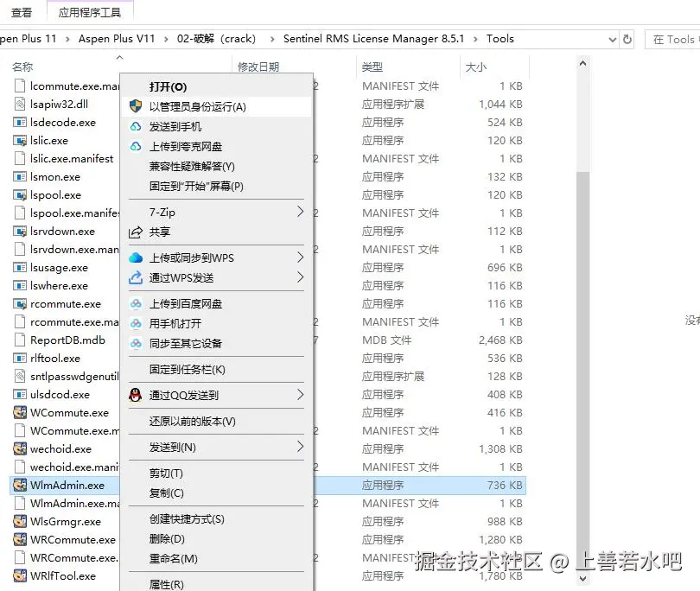The height and width of the screenshot is (591, 700).
Task: Click the ulsdcod.exe application icon
Action: [20, 395]
